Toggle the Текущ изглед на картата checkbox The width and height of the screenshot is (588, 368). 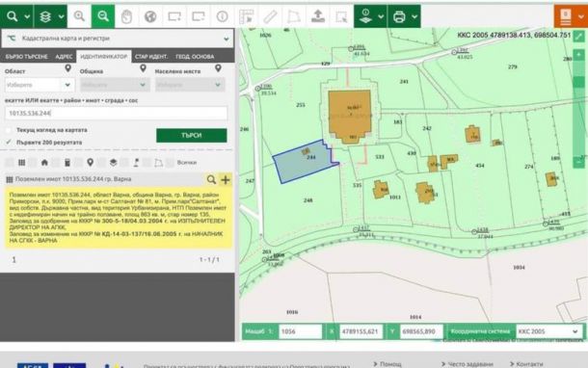9,130
